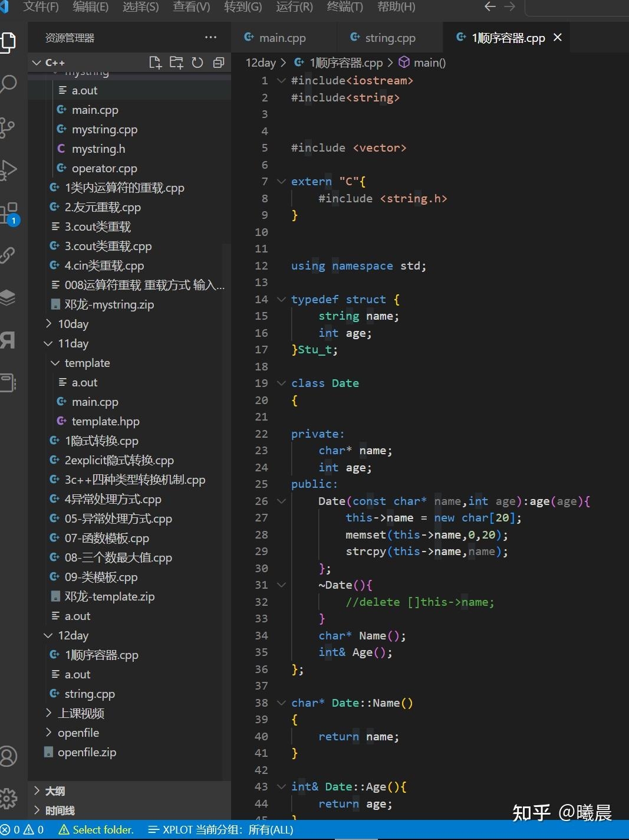This screenshot has width=629, height=840.
Task: Open the Accounts icon in activity bar
Action: click(x=9, y=756)
